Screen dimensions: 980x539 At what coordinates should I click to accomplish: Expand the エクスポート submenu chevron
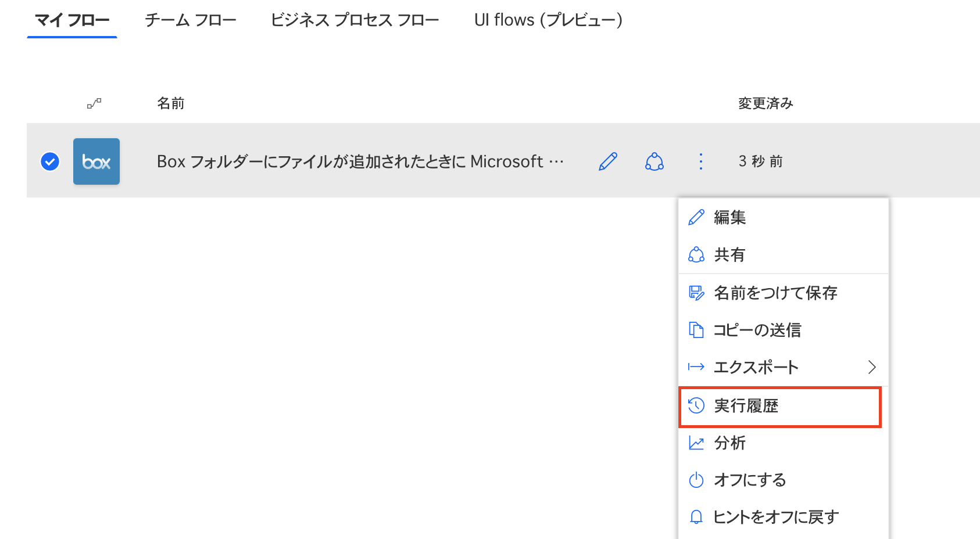(x=872, y=367)
